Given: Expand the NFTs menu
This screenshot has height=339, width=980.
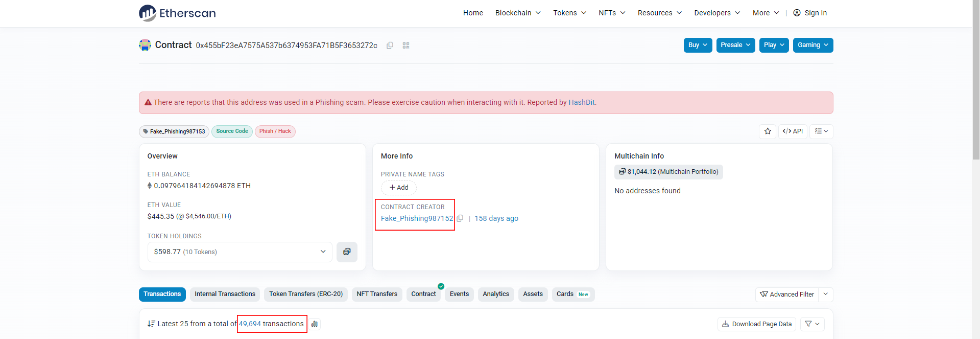Looking at the screenshot, I should click(x=612, y=13).
